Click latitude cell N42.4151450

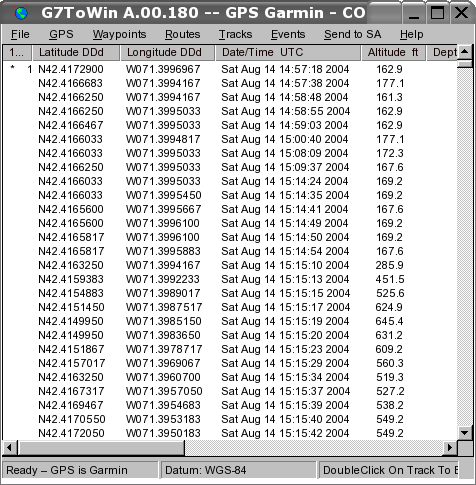[x=71, y=307]
